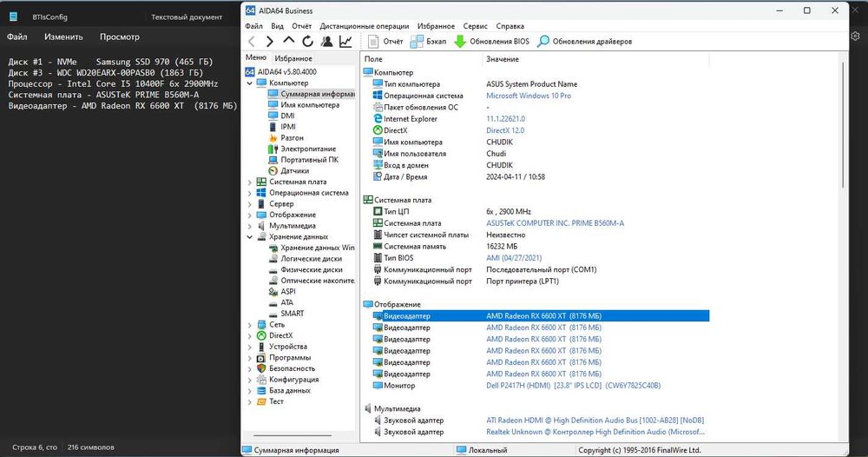Image resolution: width=868 pixels, height=457 pixels.
Task: Select the Разгон flame icon item
Action: 286,138
